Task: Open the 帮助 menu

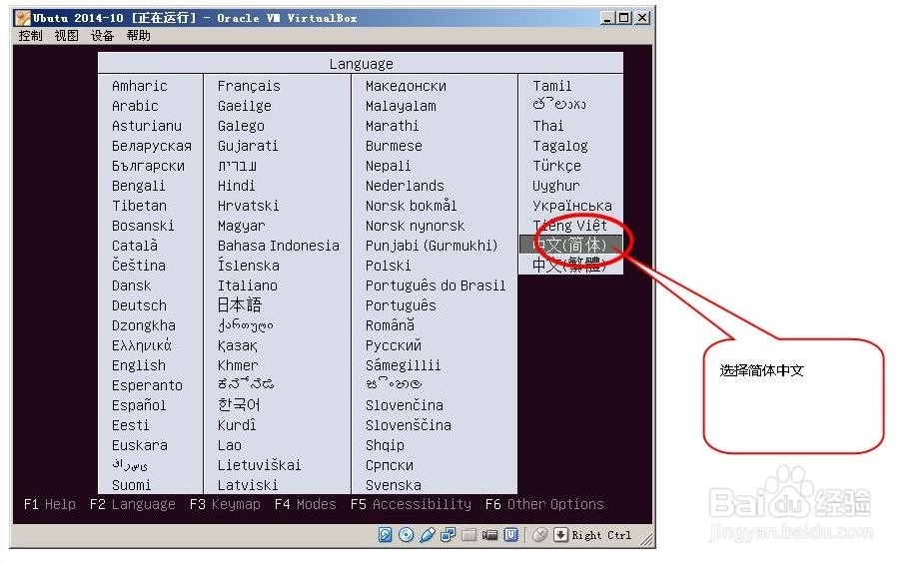Action: (x=139, y=35)
